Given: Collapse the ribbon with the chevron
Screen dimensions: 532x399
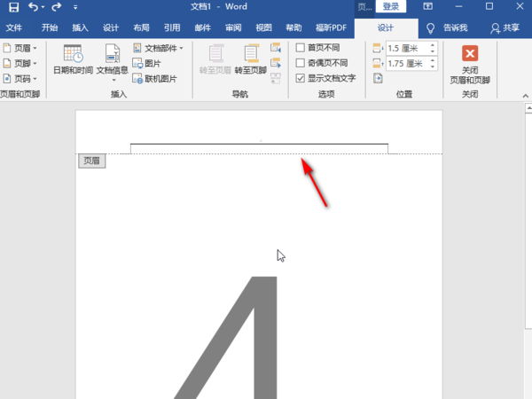Looking at the screenshot, I should 526,96.
